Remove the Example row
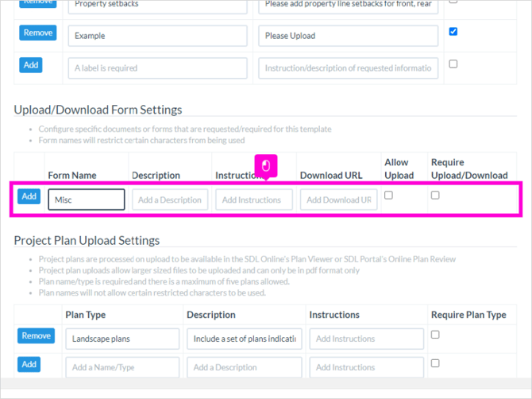Image resolution: width=532 pixels, height=399 pixels. [37, 33]
